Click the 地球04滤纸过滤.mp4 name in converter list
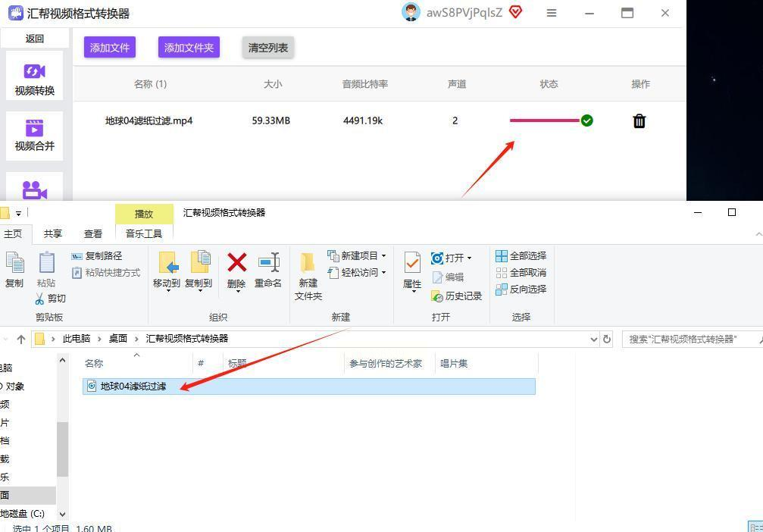 coord(149,120)
